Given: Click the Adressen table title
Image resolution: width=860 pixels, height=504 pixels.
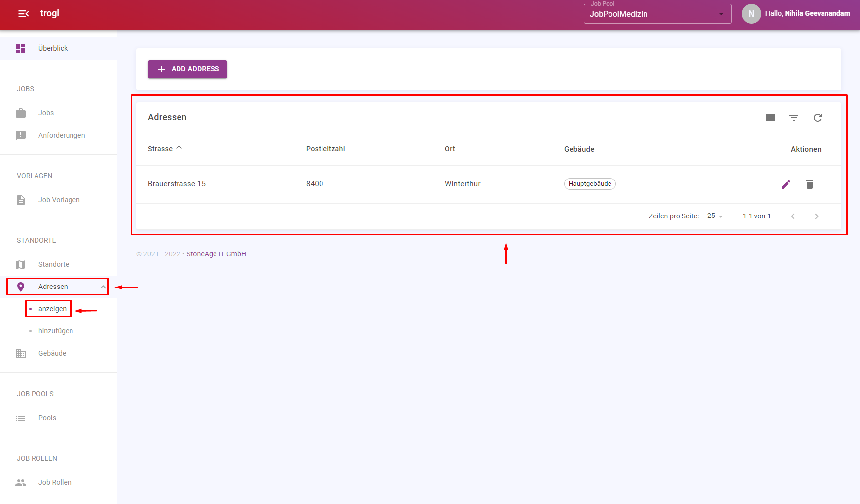Looking at the screenshot, I should 167,117.
